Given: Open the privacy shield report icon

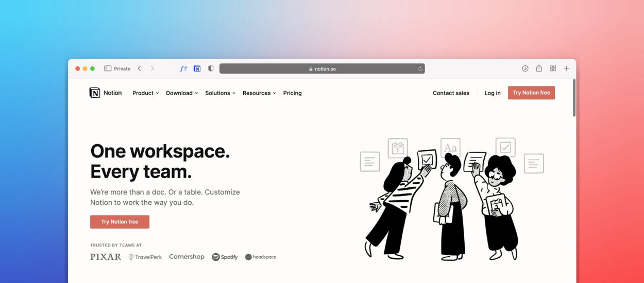Looking at the screenshot, I should [211, 68].
